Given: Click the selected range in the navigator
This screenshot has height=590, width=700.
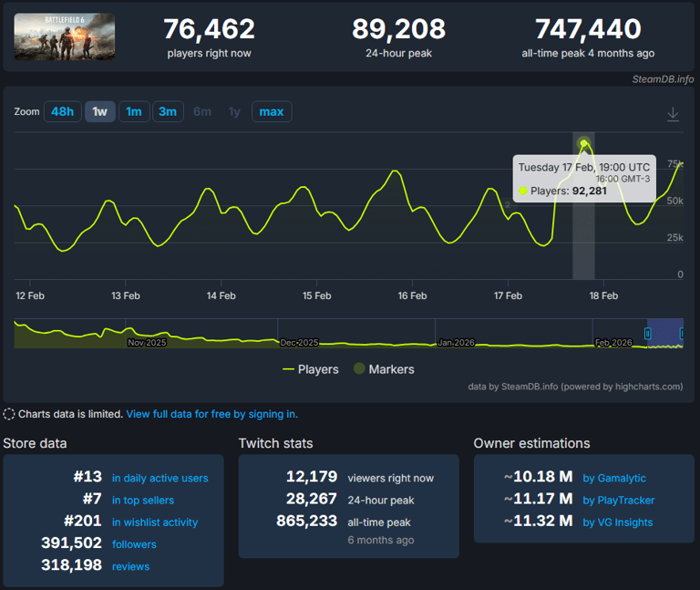Looking at the screenshot, I should click(664, 333).
